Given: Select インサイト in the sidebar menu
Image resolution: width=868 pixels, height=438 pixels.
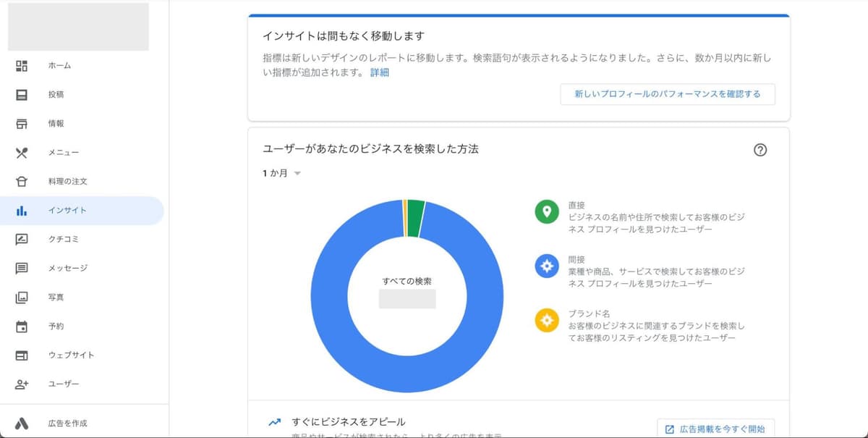Looking at the screenshot, I should [67, 211].
